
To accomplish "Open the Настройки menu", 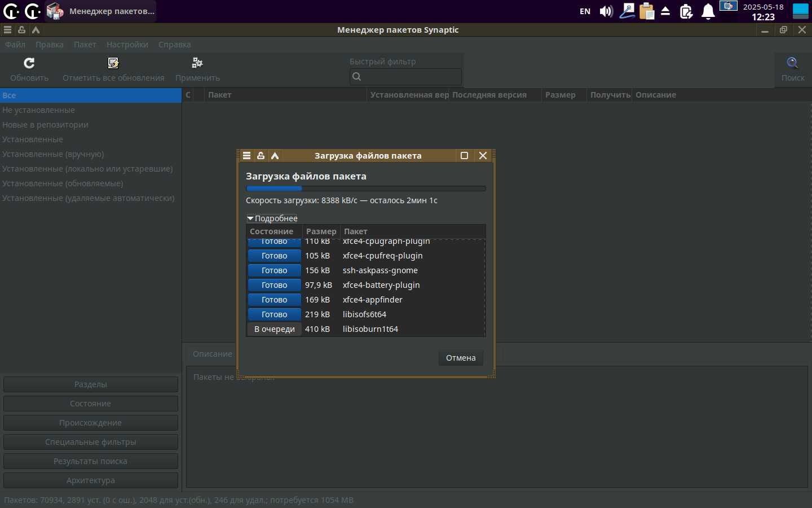I will tap(127, 45).
